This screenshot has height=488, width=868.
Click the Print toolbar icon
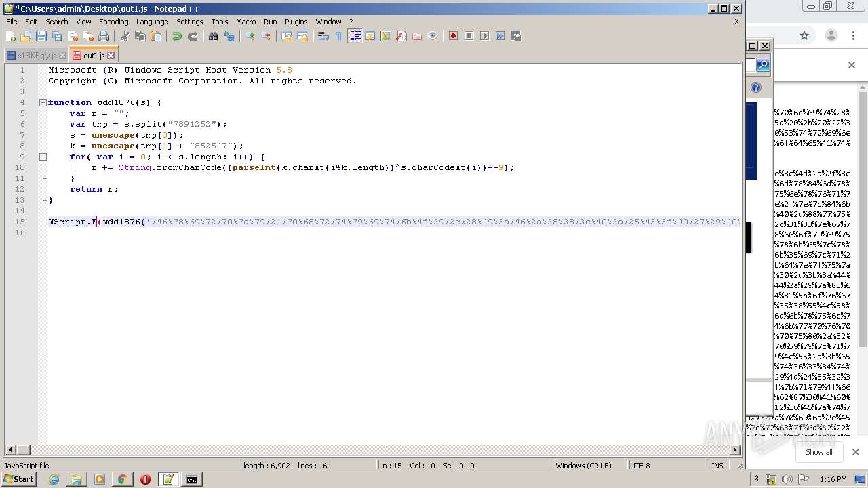(x=104, y=36)
